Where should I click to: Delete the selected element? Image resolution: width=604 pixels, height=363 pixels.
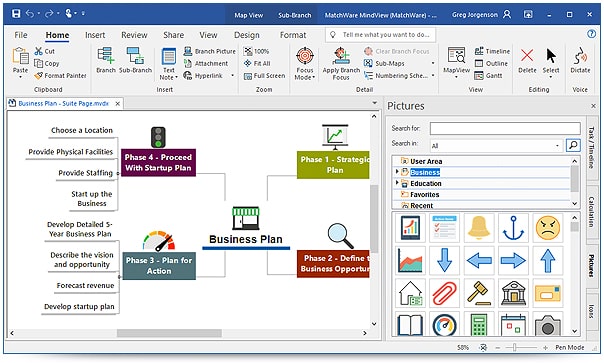coord(527,60)
